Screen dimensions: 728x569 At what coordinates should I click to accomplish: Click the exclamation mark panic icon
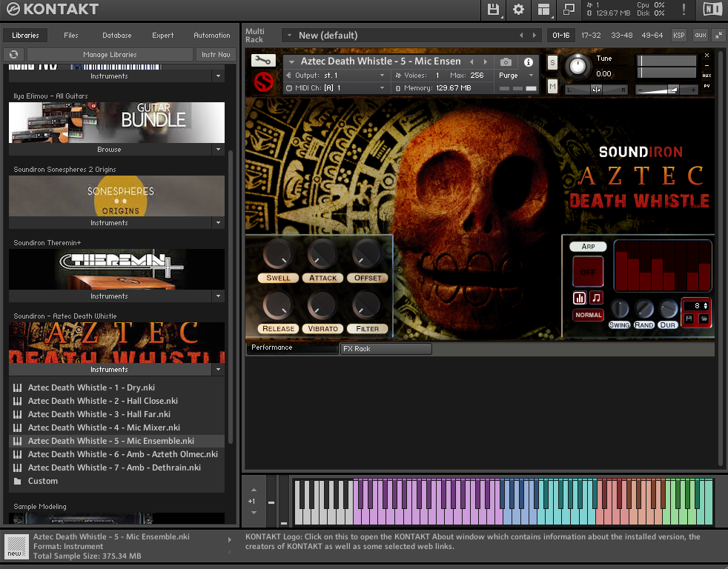684,10
